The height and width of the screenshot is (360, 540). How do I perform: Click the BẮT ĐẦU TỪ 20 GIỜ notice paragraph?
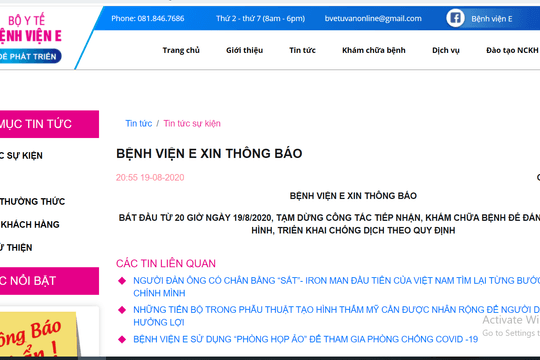[329, 224]
